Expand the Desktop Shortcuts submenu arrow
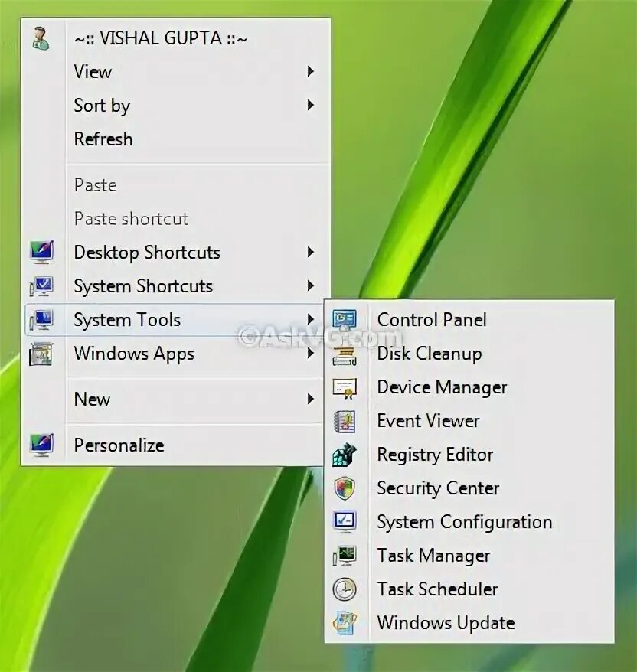637x672 pixels. tap(311, 252)
